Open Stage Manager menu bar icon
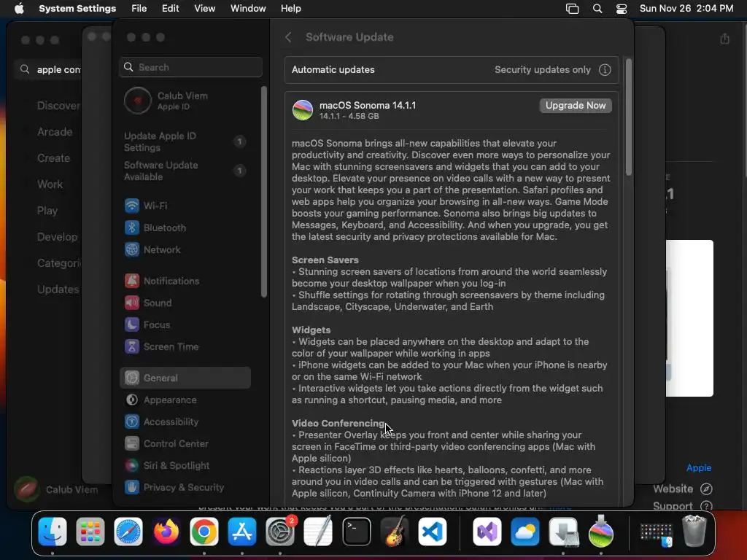The height and width of the screenshot is (560, 747). (x=572, y=9)
